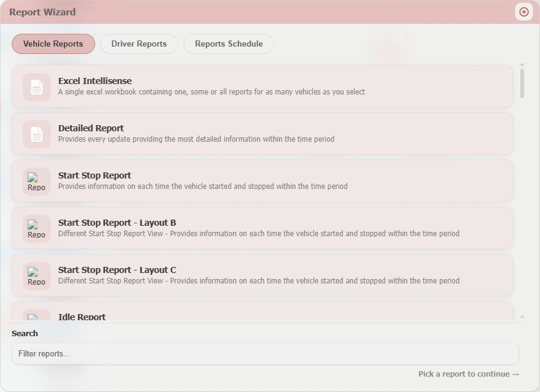
Task: Close the Report Wizard dialog
Action: pyautogui.click(x=524, y=12)
